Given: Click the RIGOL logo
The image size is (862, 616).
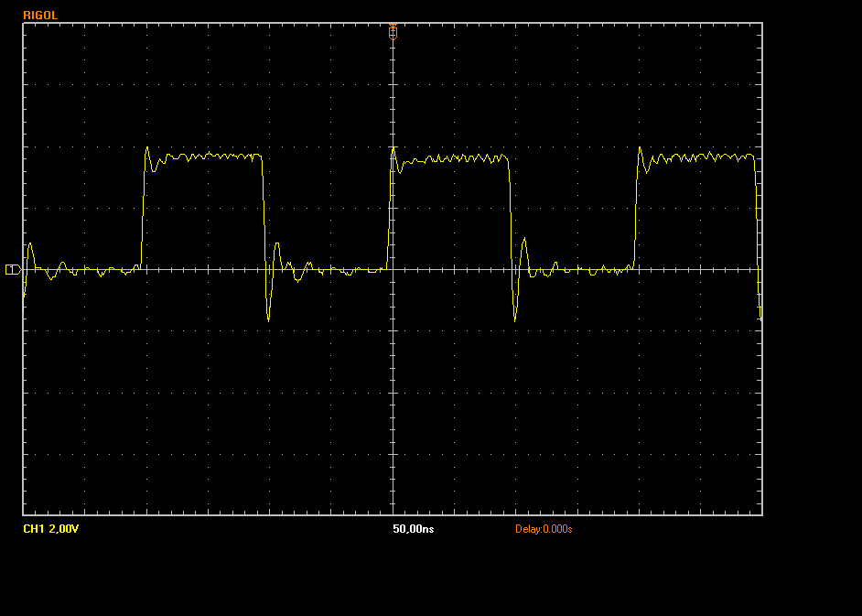Looking at the screenshot, I should pyautogui.click(x=41, y=16).
